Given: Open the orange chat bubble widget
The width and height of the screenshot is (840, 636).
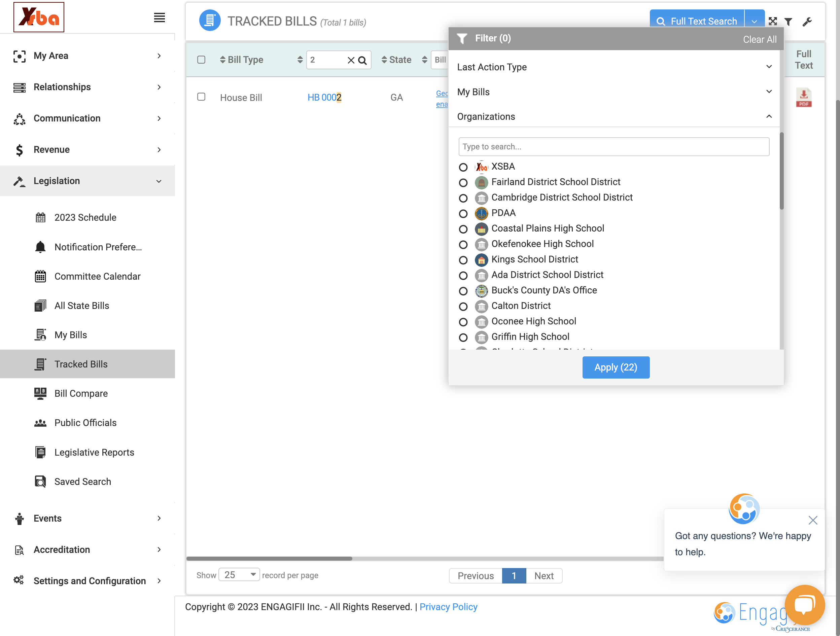Looking at the screenshot, I should pyautogui.click(x=805, y=605).
